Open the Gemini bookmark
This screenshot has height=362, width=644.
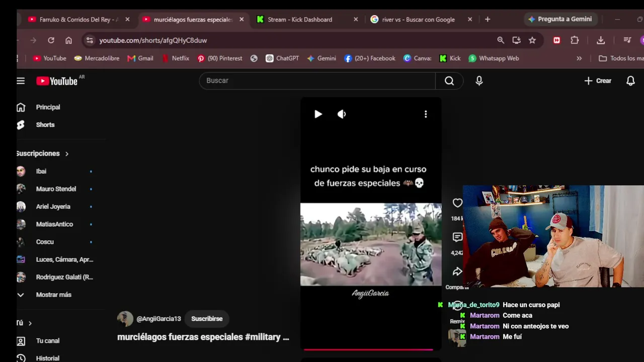coord(321,58)
